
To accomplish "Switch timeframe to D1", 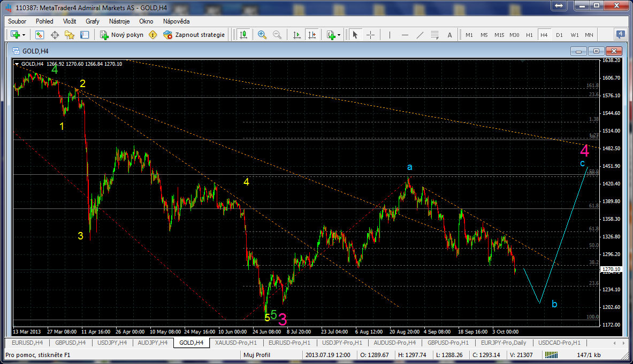I will coord(559,35).
